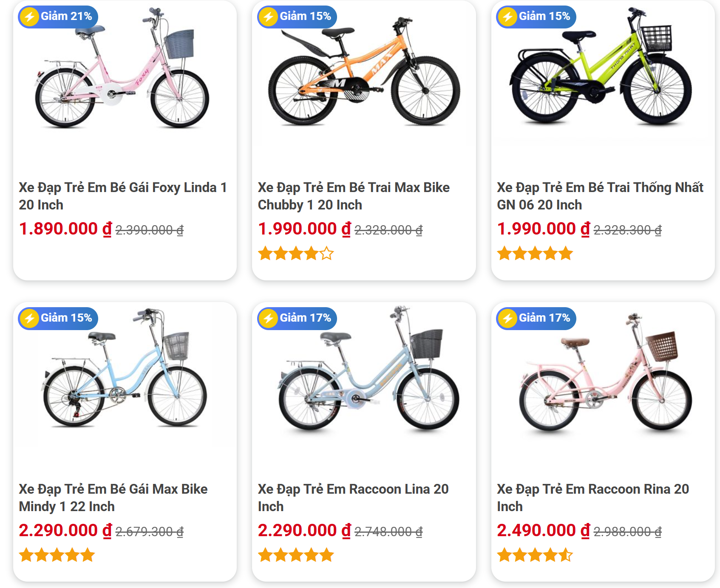Click the Giảm 21% lightning badge icon
This screenshot has width=720, height=588.
tap(29, 17)
